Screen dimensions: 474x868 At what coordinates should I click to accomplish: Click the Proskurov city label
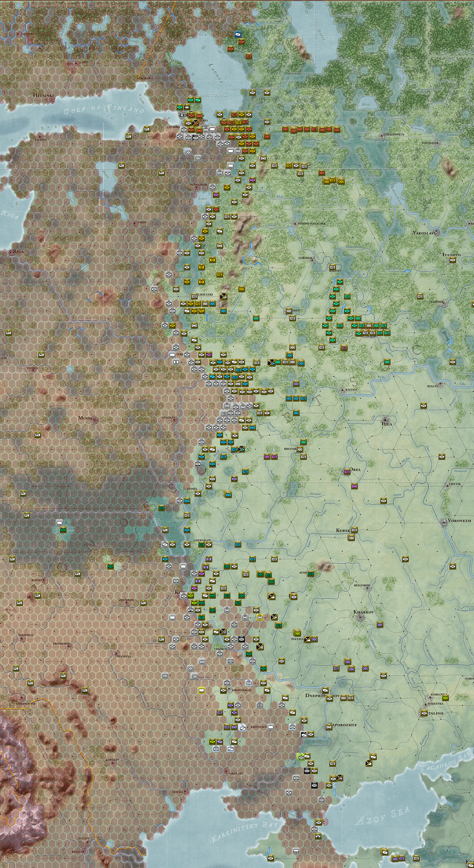[x=61, y=644]
